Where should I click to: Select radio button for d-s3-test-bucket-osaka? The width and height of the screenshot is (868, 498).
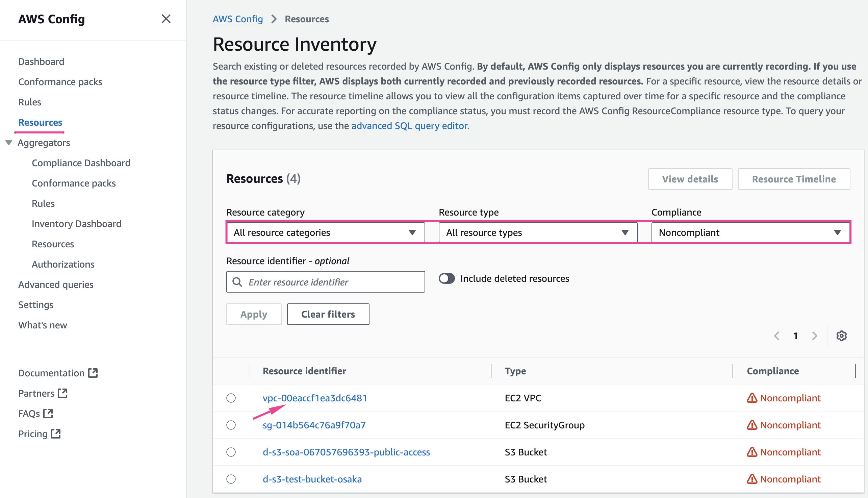231,479
